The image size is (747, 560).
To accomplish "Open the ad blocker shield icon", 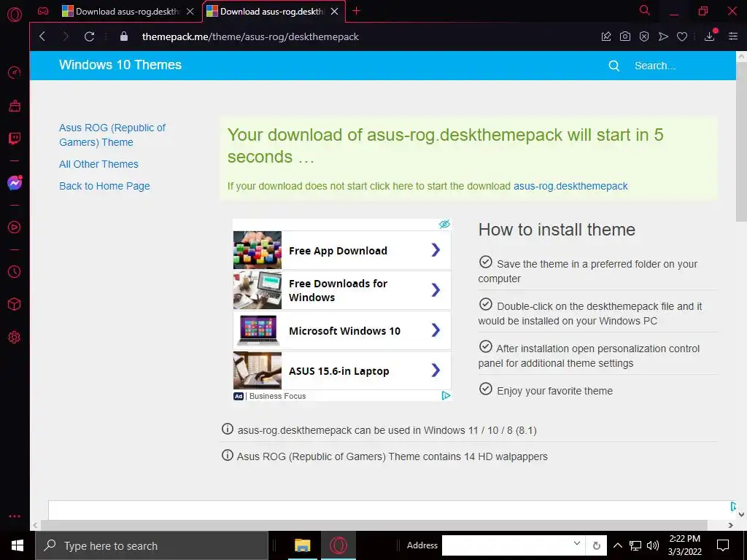I will [644, 36].
